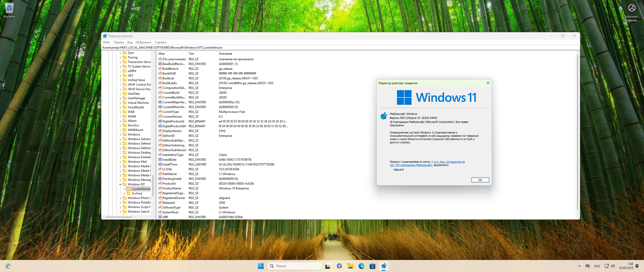The width and height of the screenshot is (644, 272).
Task: Click the taskbar search box (Поиск)
Action: click(295, 266)
